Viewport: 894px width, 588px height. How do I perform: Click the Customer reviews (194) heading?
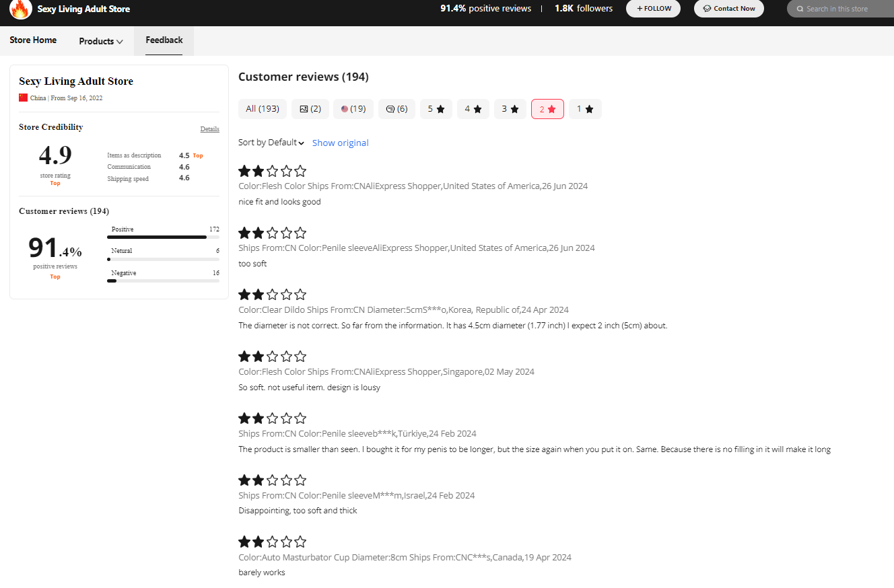pos(304,77)
